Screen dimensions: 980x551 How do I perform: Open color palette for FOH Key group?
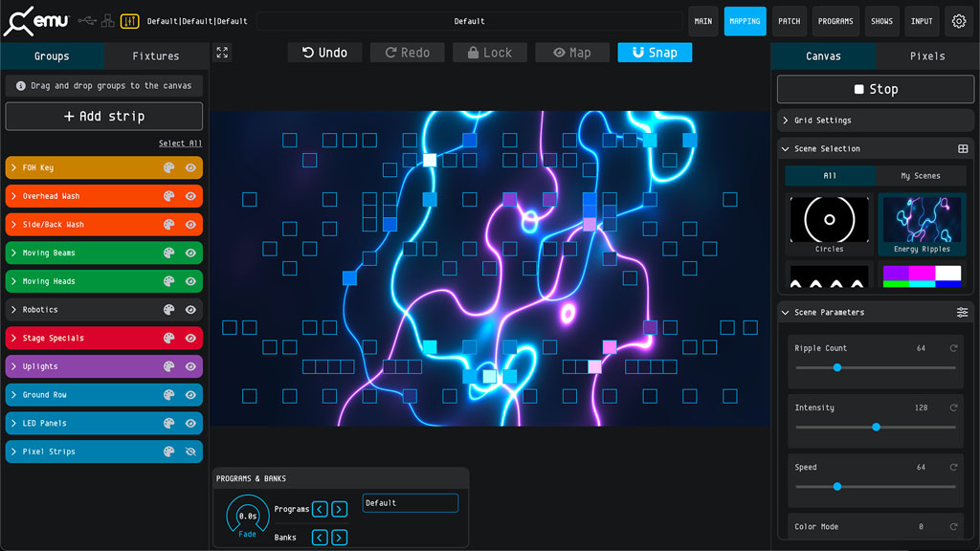168,168
